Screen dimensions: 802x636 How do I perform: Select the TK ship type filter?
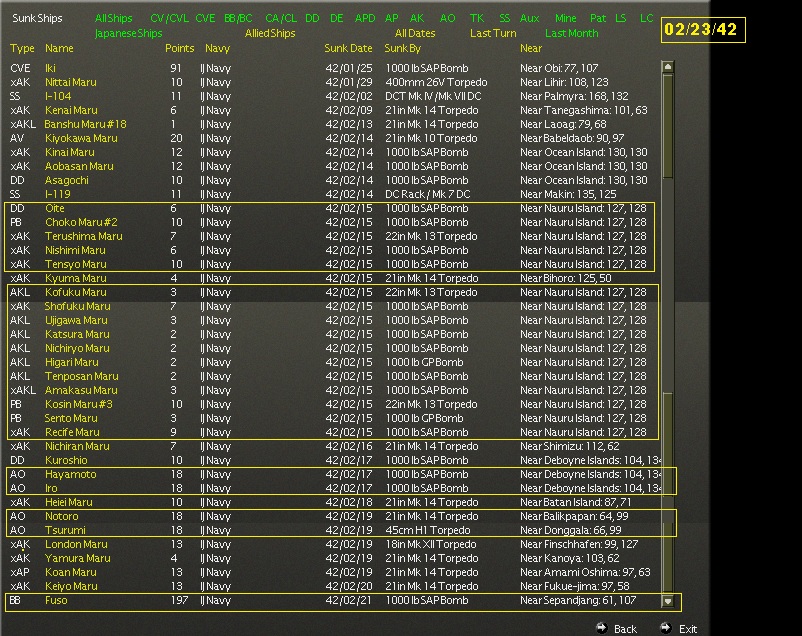click(477, 18)
